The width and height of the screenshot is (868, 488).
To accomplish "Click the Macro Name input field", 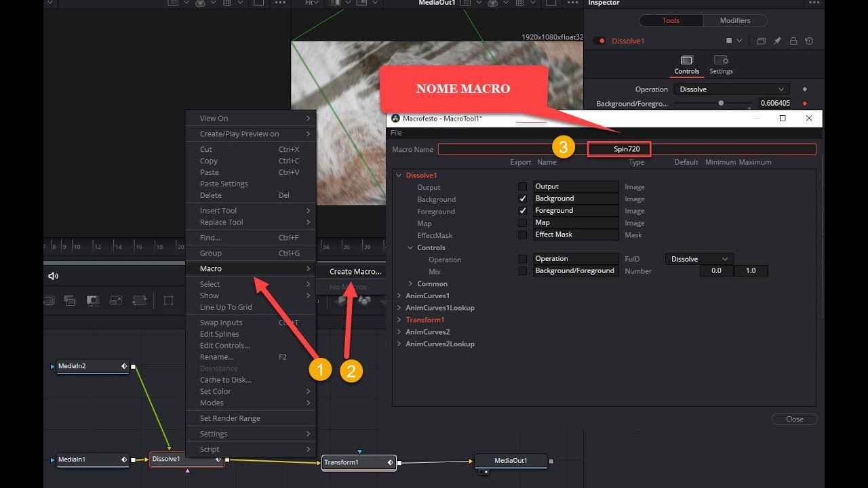I will 627,149.
